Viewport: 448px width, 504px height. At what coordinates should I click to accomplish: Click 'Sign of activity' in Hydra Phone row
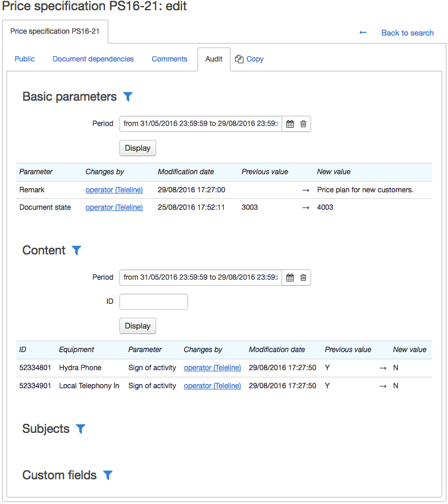pyautogui.click(x=152, y=367)
